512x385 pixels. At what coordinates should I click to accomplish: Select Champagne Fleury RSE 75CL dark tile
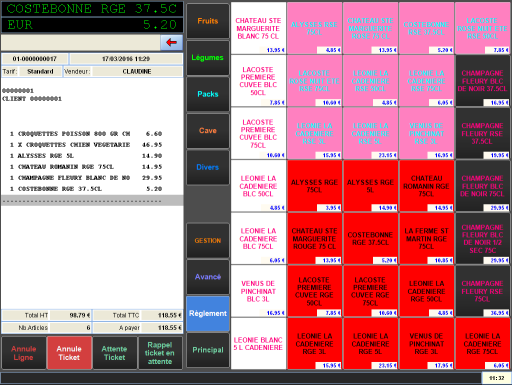(482, 291)
